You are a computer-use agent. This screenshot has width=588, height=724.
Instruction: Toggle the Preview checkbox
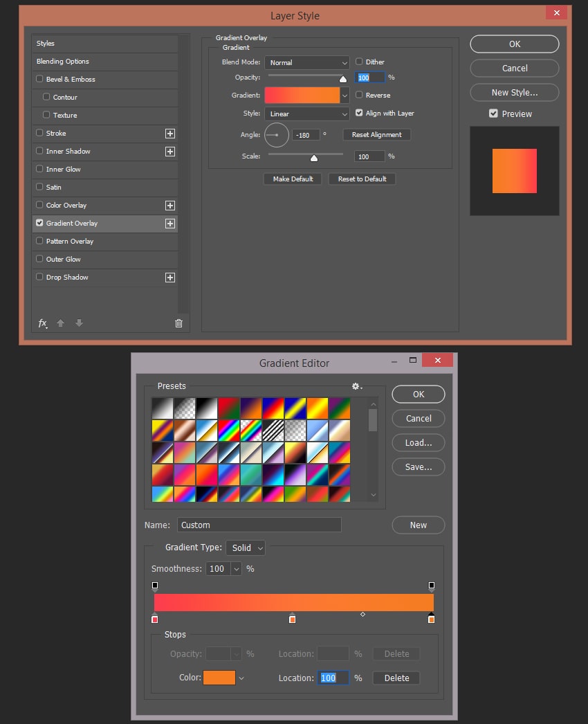[493, 114]
